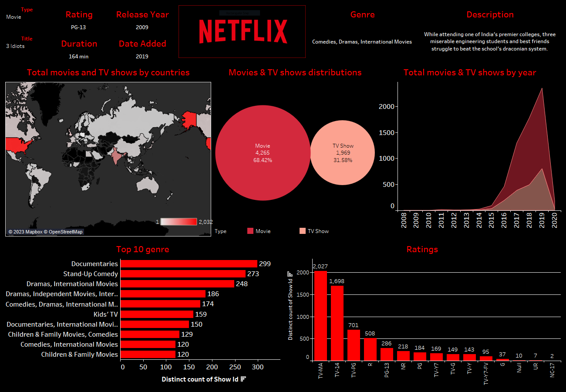Select the TV Show legend entry under Type
Image resolution: width=566 pixels, height=392 pixels.
coord(317,231)
